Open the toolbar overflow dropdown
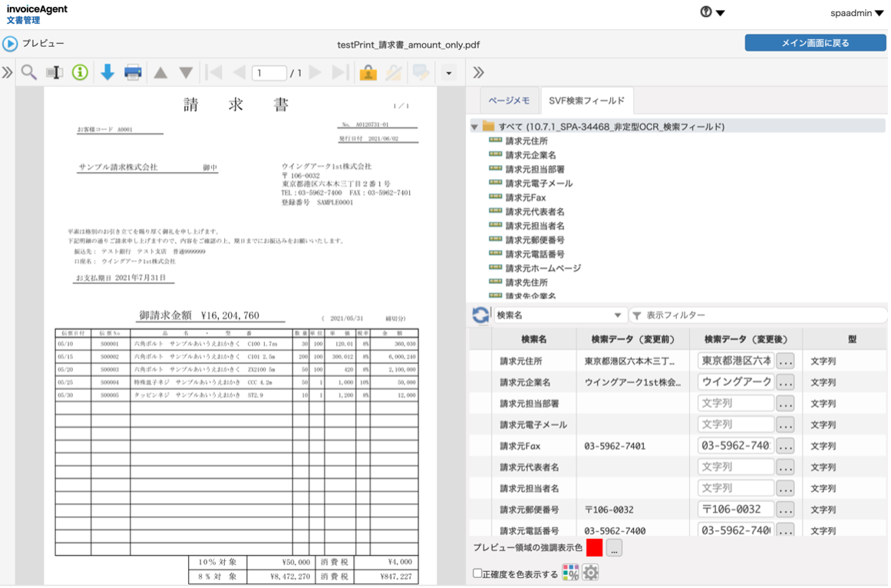The image size is (891, 588). tap(449, 73)
